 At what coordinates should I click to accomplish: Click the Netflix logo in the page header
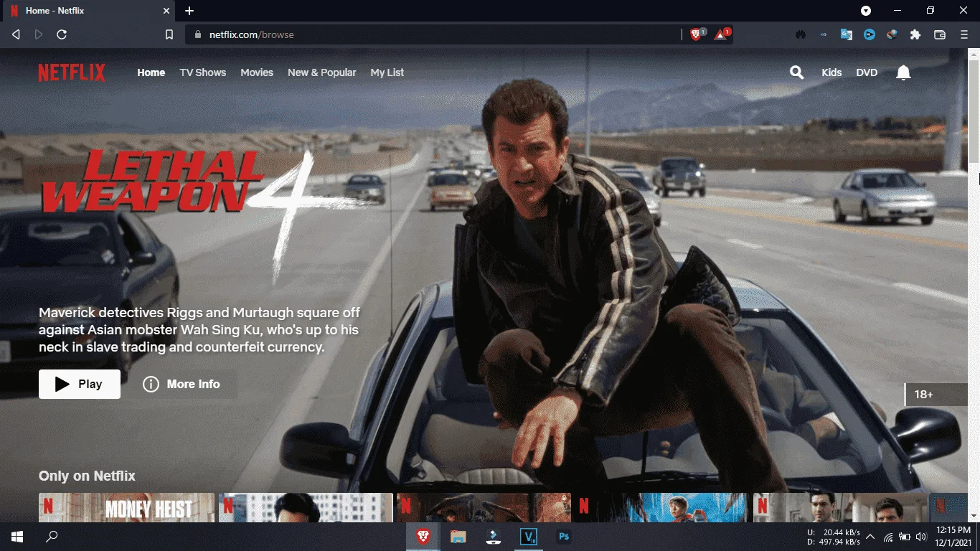coord(72,72)
